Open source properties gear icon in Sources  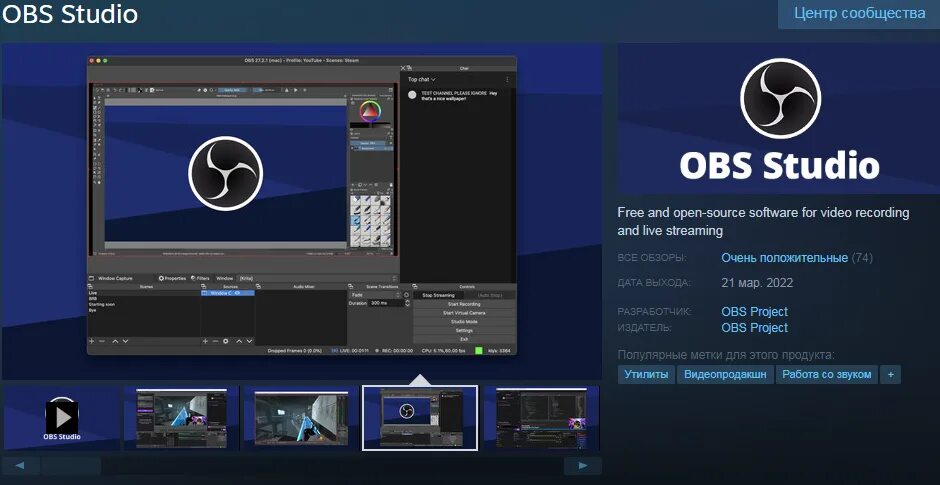click(x=225, y=341)
